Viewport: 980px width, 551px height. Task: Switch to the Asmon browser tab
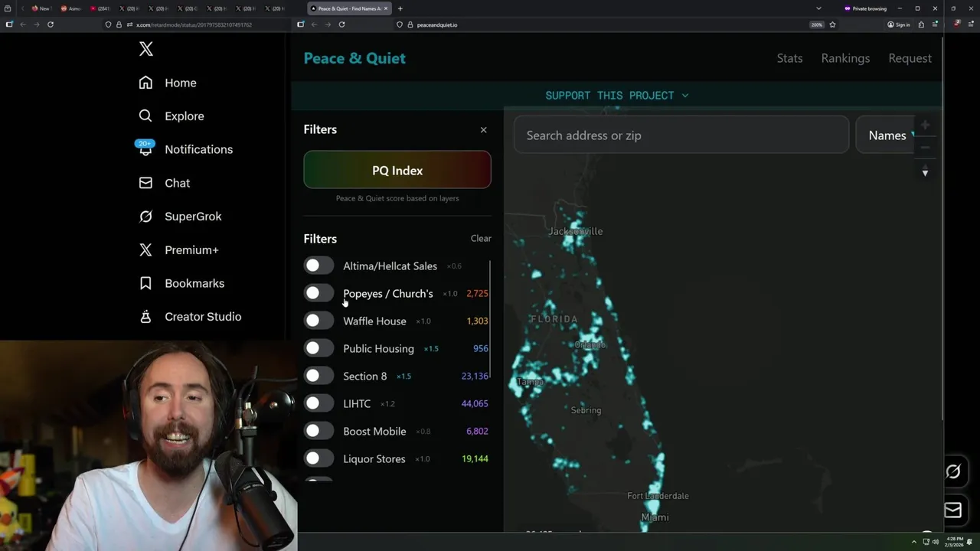coord(71,8)
